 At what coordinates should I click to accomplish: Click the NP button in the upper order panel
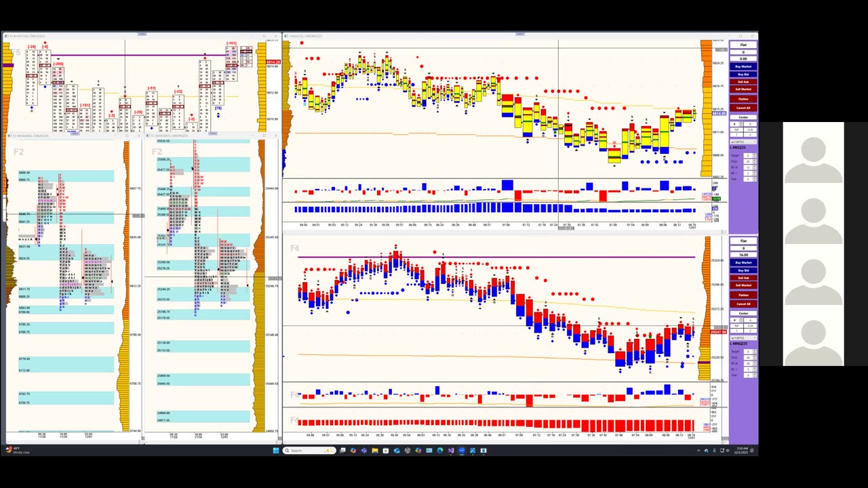[x=736, y=129]
